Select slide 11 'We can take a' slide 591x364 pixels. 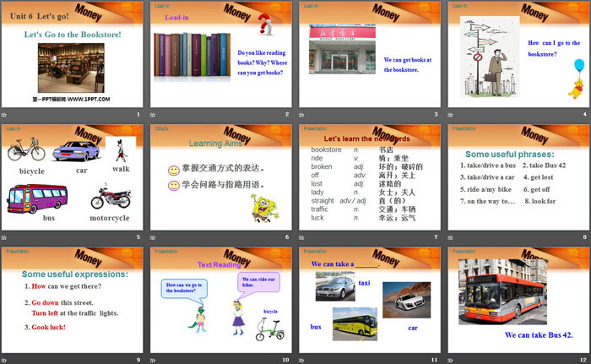[x=369, y=300]
